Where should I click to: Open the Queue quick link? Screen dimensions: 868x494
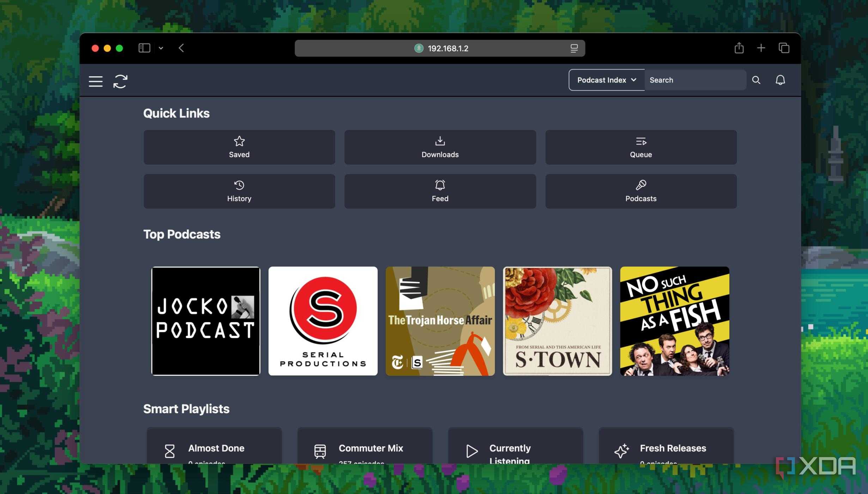(641, 147)
